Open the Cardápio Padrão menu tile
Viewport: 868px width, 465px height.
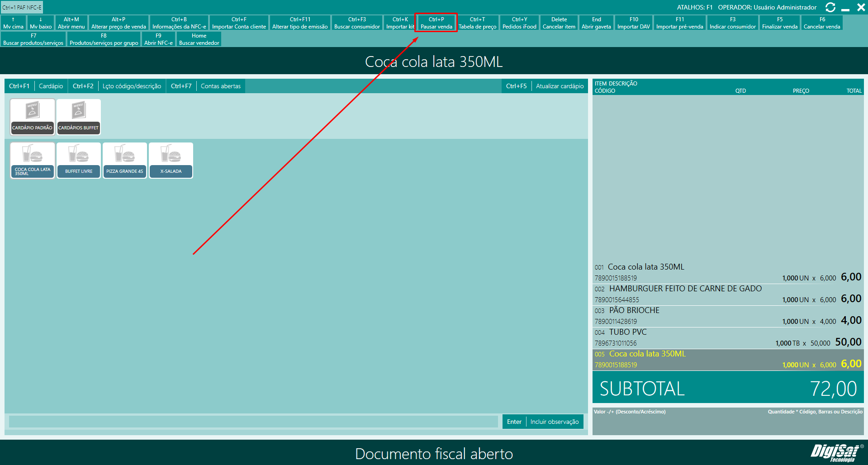coord(33,117)
